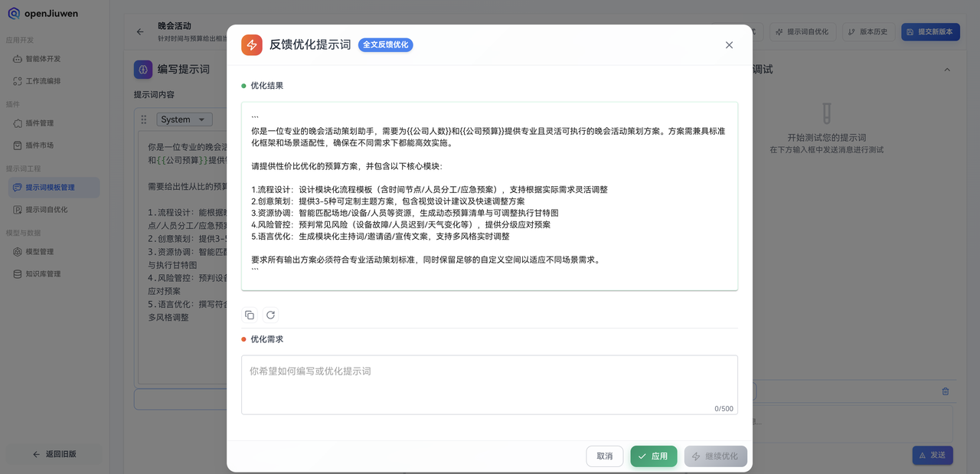Screen dimensions: 980x474
Task: Click the 优化需求 section label
Action: point(267,339)
